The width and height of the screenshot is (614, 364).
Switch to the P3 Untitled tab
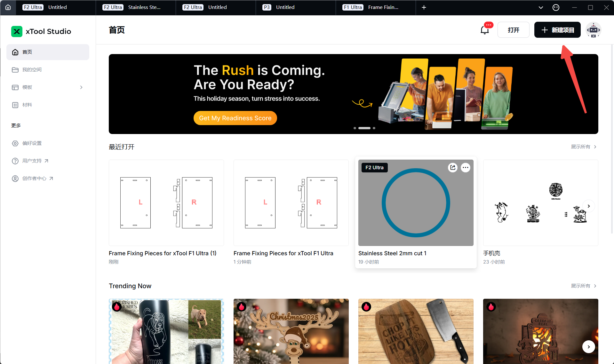(x=296, y=7)
